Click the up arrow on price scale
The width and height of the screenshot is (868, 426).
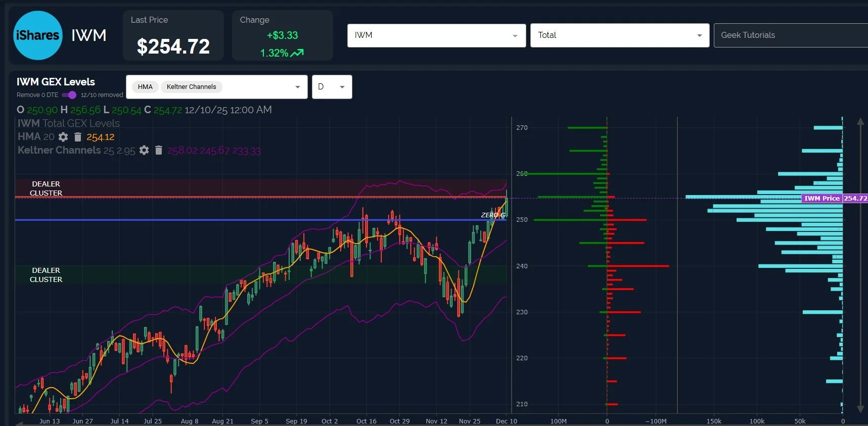click(x=860, y=122)
